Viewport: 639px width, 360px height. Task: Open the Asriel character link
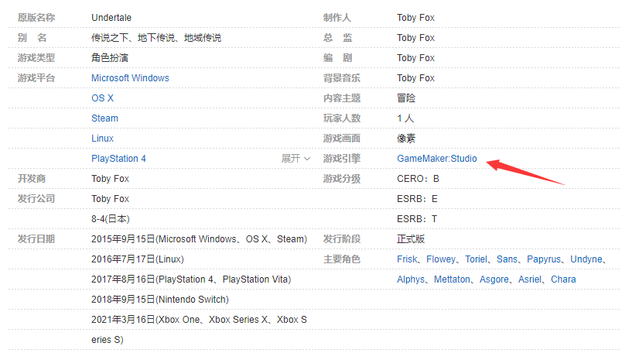tap(530, 279)
